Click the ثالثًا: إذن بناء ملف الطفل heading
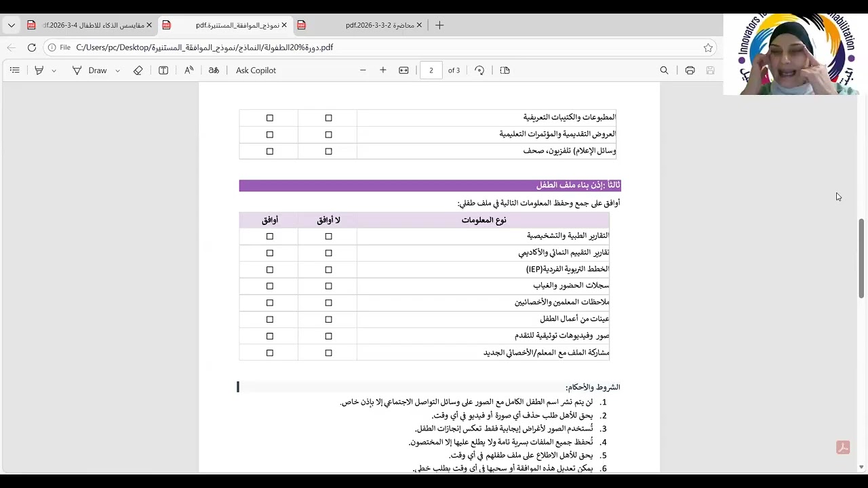868x488 pixels. pyautogui.click(x=578, y=186)
